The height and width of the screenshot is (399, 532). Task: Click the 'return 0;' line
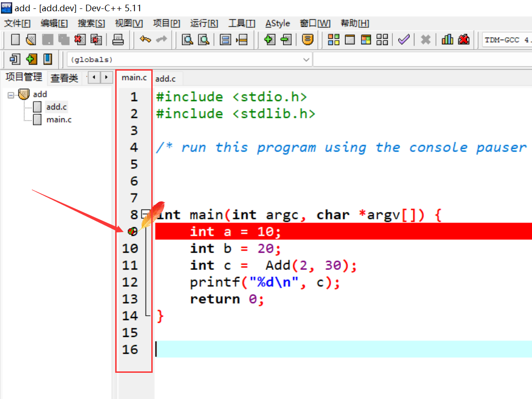coord(227,299)
